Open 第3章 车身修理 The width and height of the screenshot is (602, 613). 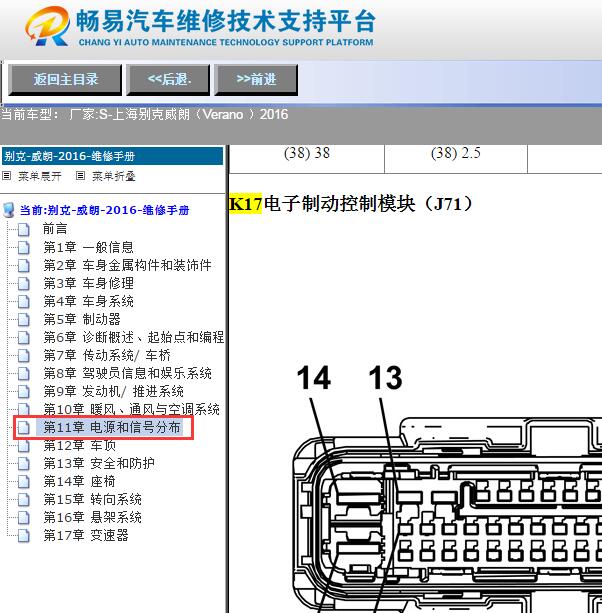click(x=88, y=283)
